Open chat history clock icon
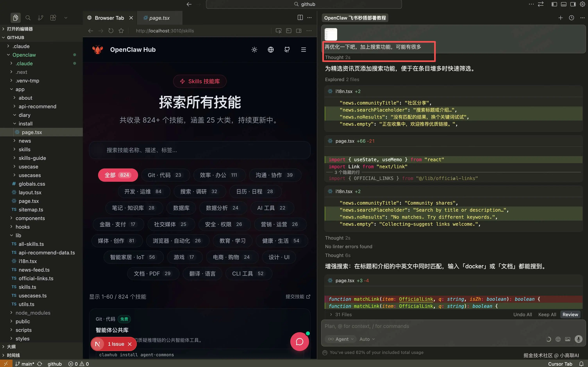Screen dimensions: 588x367 tap(572, 18)
